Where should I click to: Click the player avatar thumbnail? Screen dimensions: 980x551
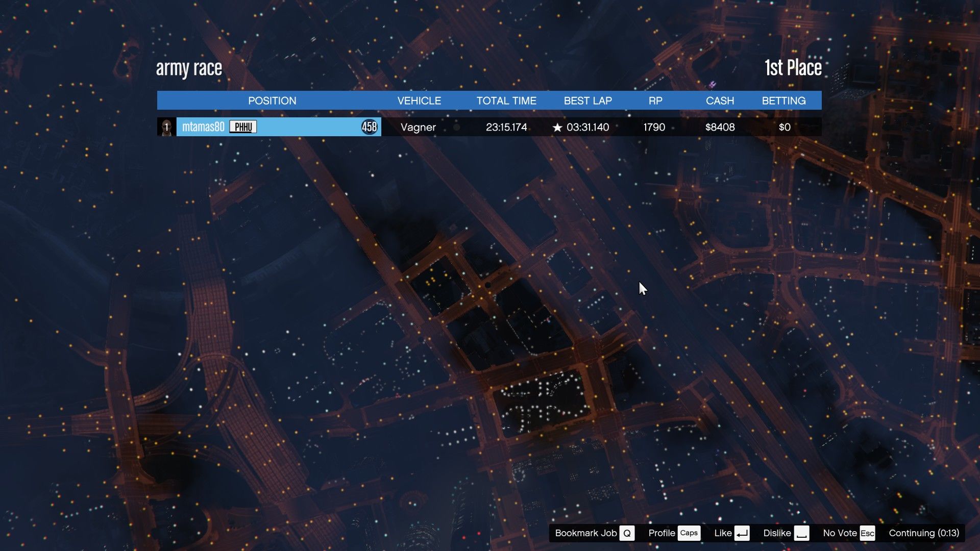tap(166, 127)
